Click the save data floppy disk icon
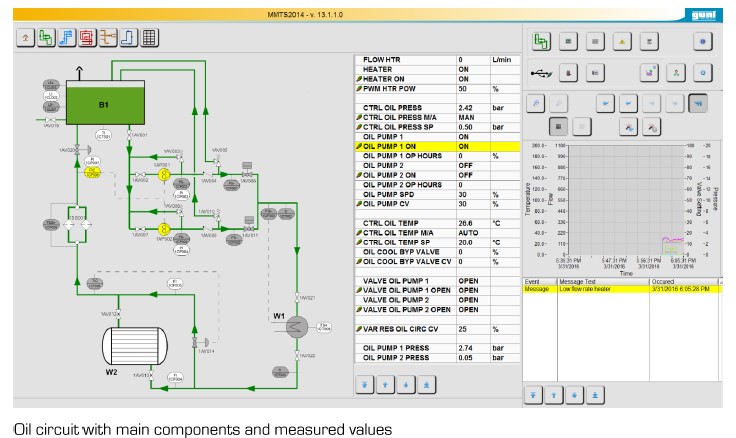This screenshot has width=736, height=438. pos(649,73)
